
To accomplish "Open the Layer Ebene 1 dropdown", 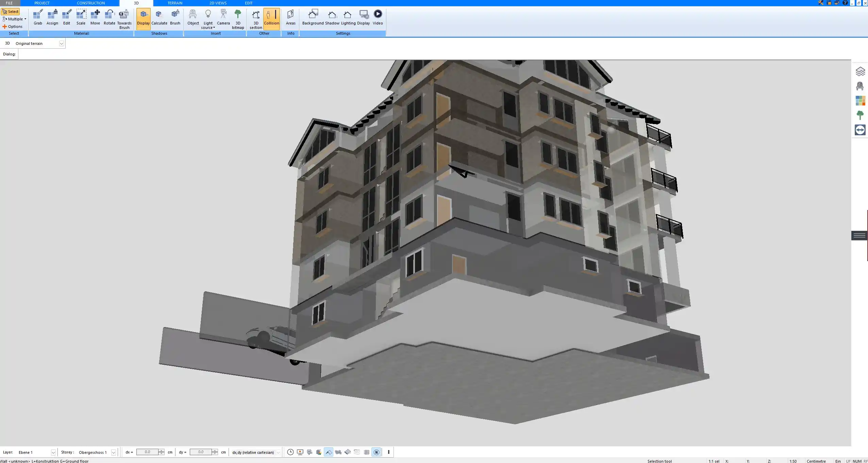I will [53, 452].
